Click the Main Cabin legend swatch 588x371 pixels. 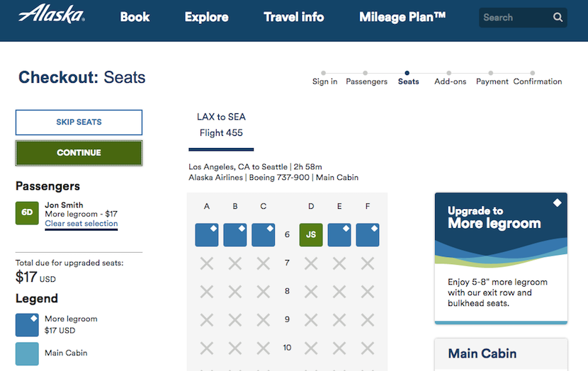[27, 353]
